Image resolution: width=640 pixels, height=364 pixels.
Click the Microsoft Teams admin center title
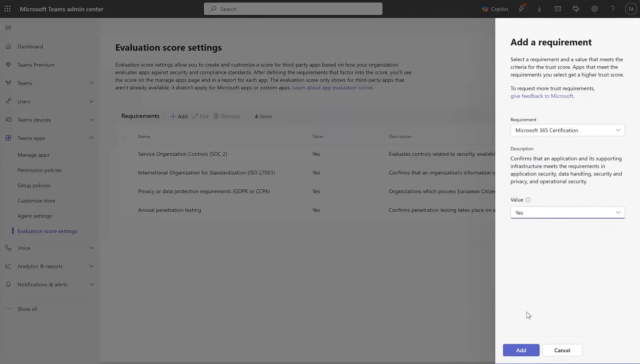(x=62, y=9)
